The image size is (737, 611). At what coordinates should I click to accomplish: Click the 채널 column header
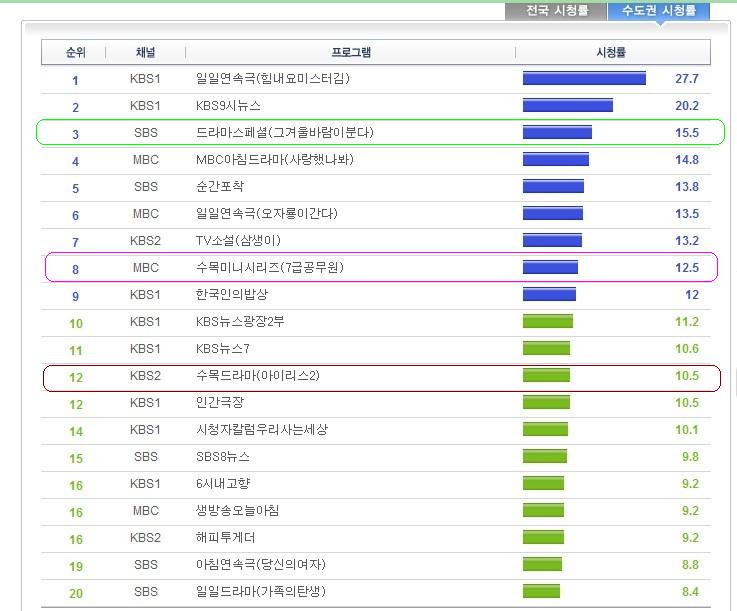click(145, 52)
